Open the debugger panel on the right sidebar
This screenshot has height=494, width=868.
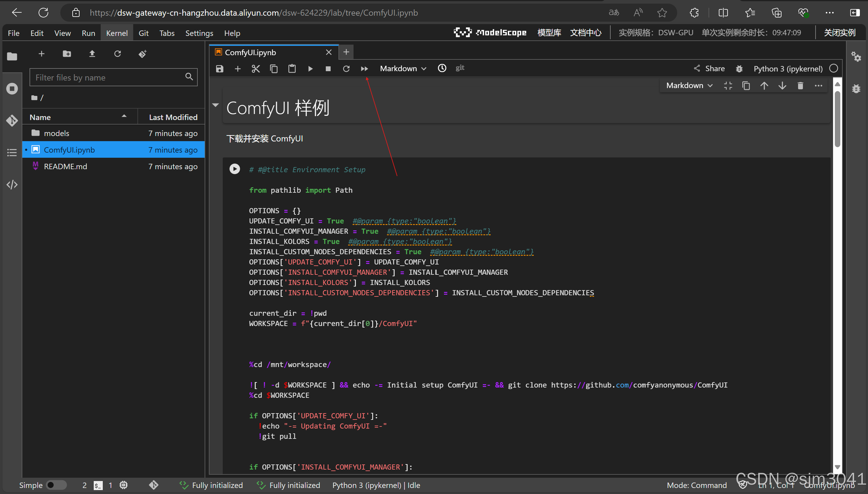coord(856,89)
